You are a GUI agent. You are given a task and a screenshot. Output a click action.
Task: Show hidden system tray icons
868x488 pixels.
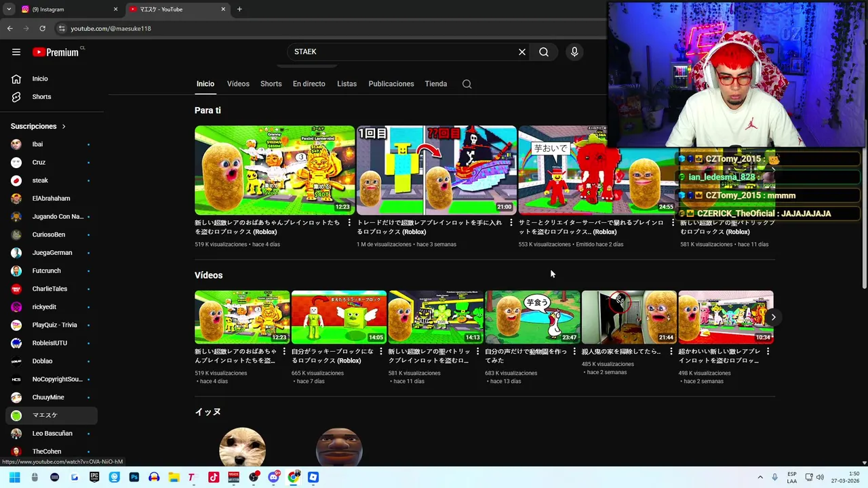[760, 477]
